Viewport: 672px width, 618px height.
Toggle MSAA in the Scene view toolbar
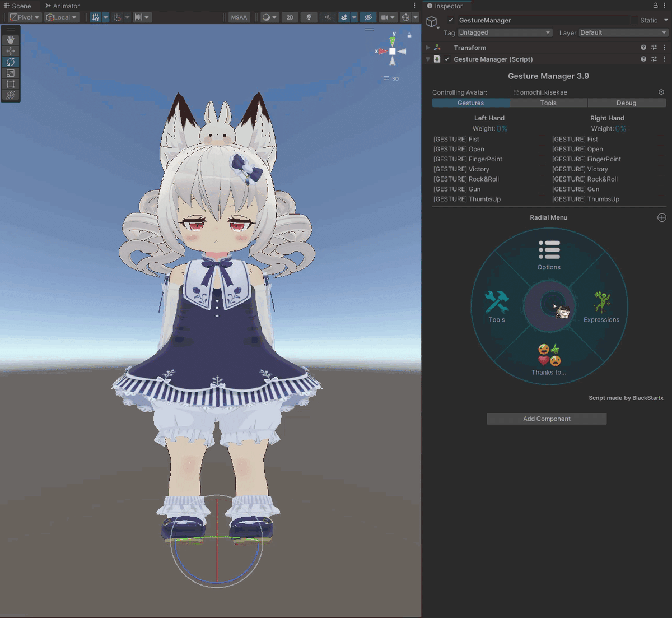pyautogui.click(x=239, y=17)
